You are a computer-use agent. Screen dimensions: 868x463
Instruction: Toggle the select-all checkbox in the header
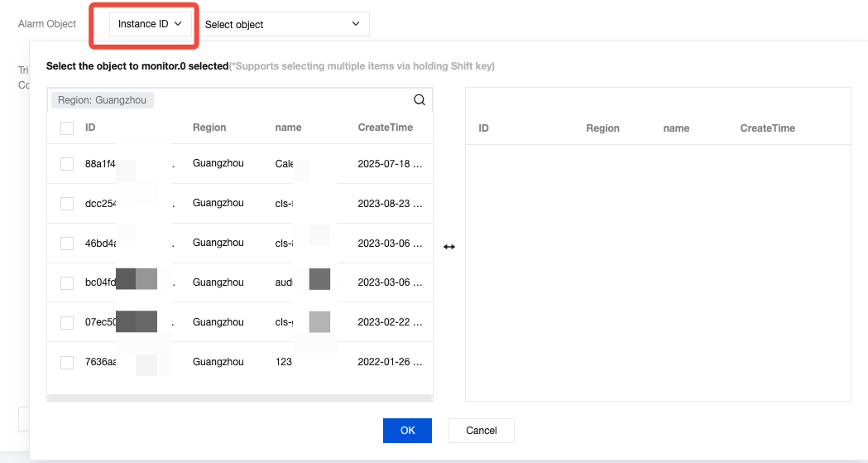[67, 128]
